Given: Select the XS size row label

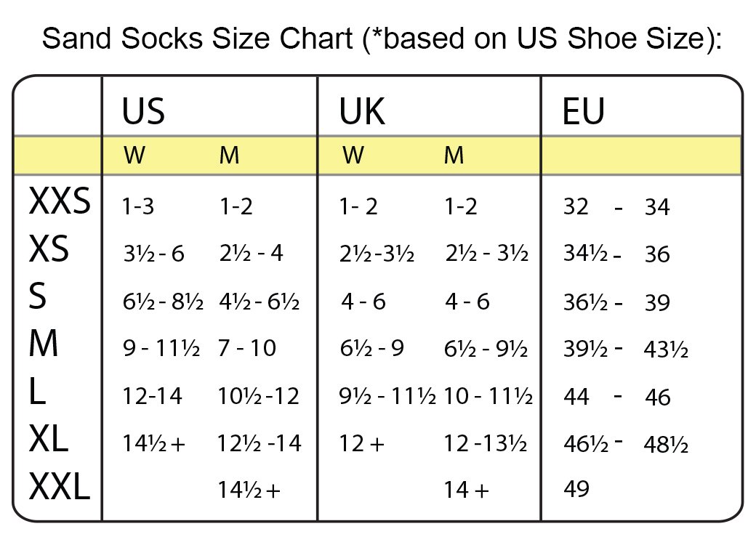Looking at the screenshot, I should [49, 250].
